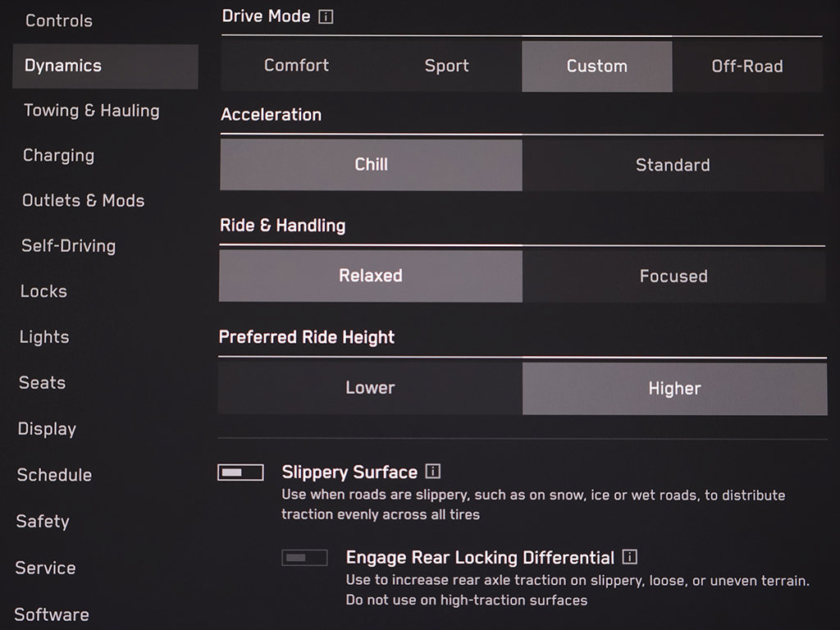The height and width of the screenshot is (630, 840).
Task: Switch drive mode to Sport
Action: point(447,66)
